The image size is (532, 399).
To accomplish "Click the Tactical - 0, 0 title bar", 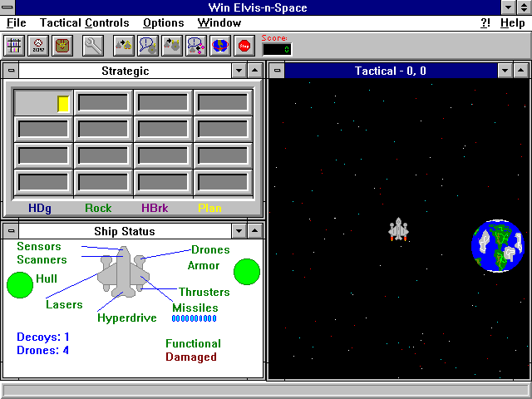I will (391, 71).
